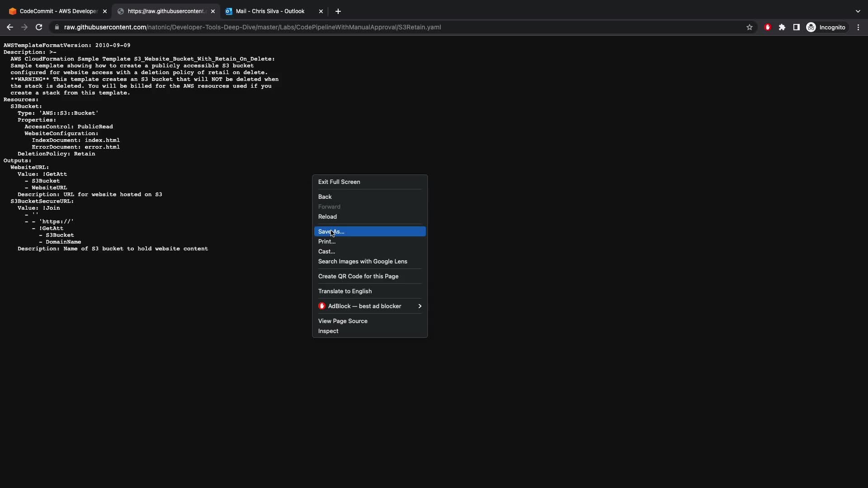The width and height of the screenshot is (868, 488).
Task: Expand the AdBlock submenu arrow
Action: 420,306
